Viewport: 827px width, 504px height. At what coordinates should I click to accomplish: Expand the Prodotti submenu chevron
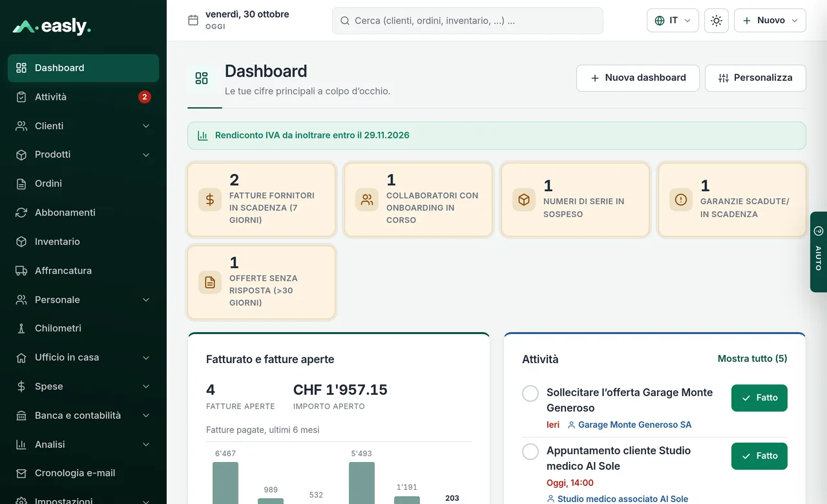click(x=146, y=155)
